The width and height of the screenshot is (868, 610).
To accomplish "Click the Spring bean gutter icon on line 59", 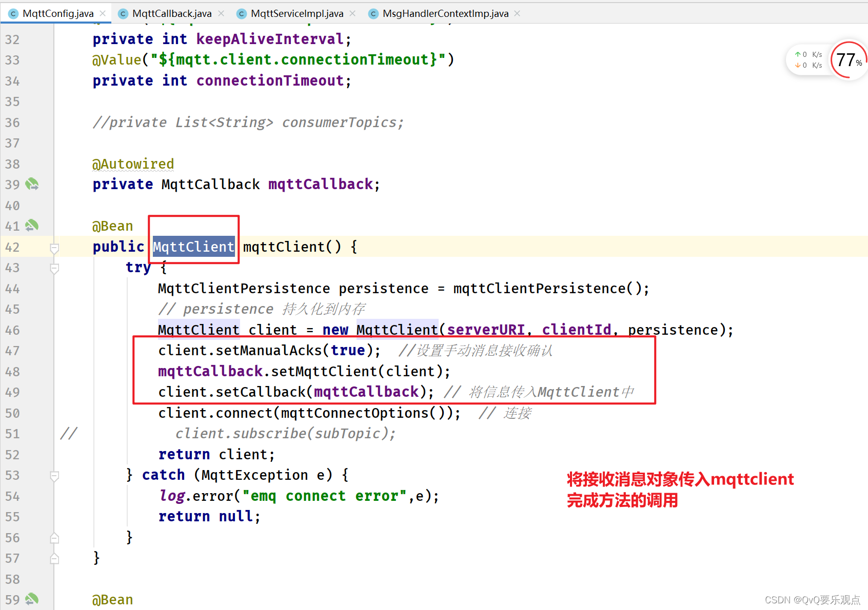I will pyautogui.click(x=32, y=599).
